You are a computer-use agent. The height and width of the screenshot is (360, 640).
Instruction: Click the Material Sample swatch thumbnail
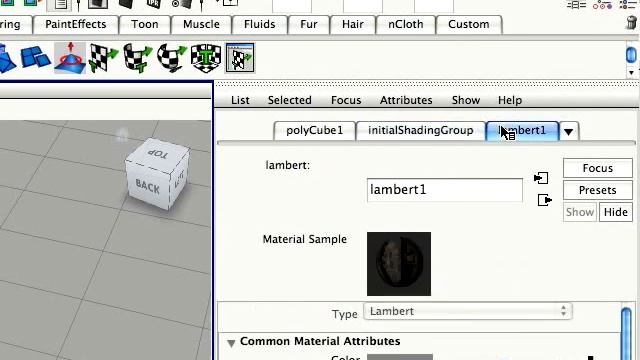pyautogui.click(x=399, y=264)
